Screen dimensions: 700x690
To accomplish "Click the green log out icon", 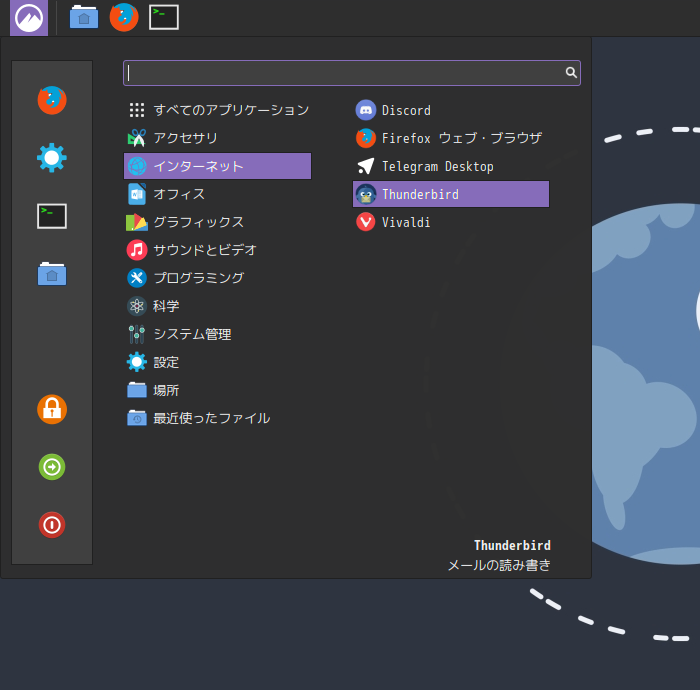I will (x=52, y=467).
